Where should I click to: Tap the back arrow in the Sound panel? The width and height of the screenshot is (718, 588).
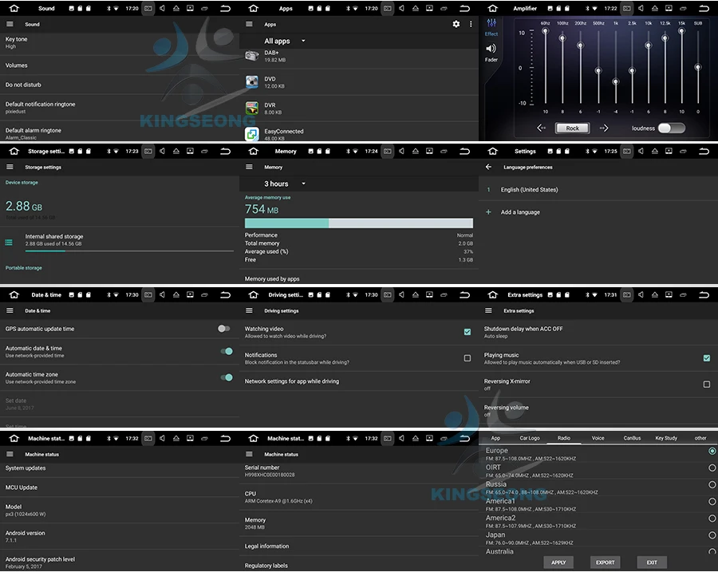[x=225, y=8]
